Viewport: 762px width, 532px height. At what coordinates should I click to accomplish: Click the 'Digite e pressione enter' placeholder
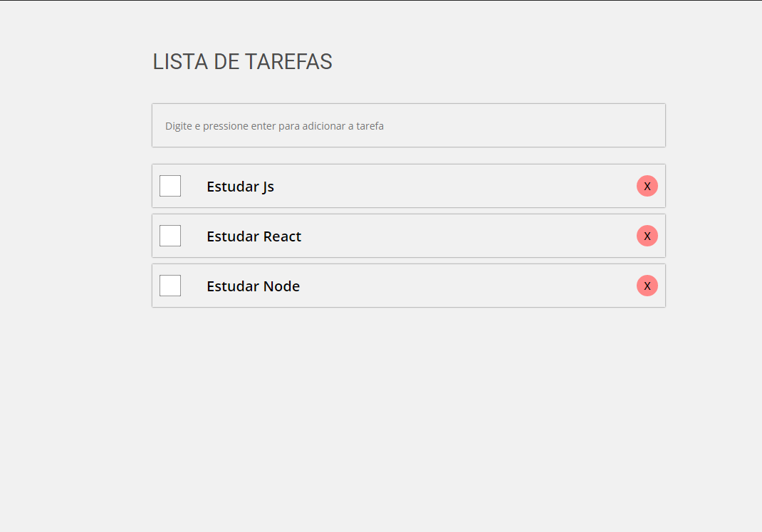click(x=274, y=126)
